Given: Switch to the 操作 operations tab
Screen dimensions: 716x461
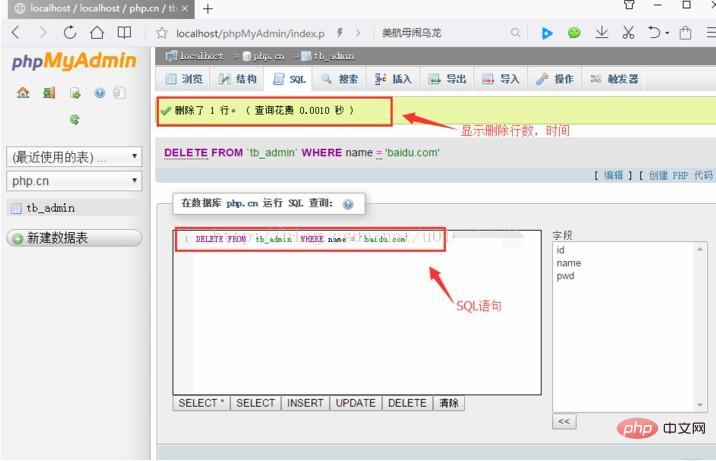Looking at the screenshot, I should (x=555, y=79).
